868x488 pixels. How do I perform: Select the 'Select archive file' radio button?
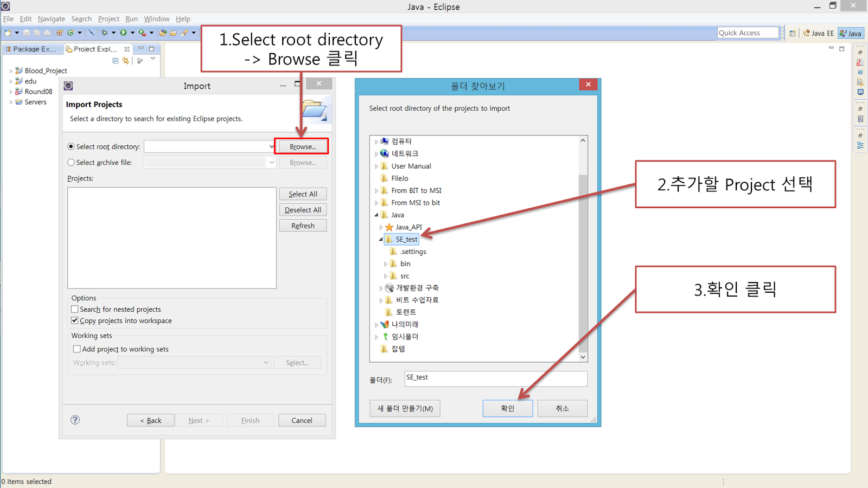click(71, 162)
